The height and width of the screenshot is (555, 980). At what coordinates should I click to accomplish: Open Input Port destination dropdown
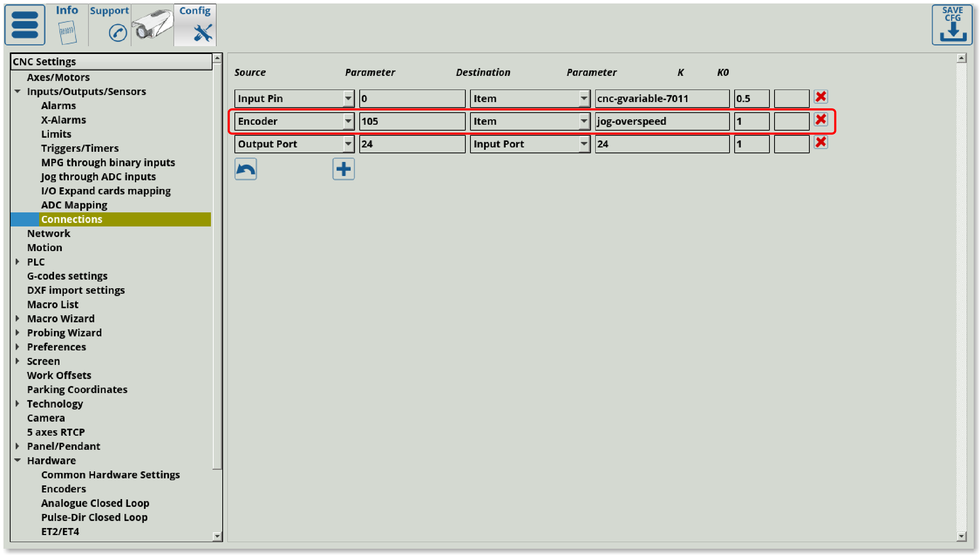point(584,144)
